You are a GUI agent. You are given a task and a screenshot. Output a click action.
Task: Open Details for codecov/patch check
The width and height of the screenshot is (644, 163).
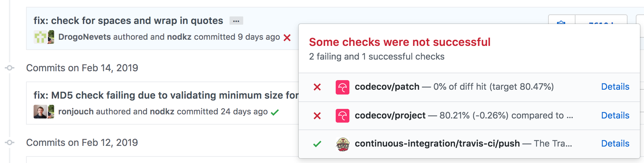tap(615, 87)
